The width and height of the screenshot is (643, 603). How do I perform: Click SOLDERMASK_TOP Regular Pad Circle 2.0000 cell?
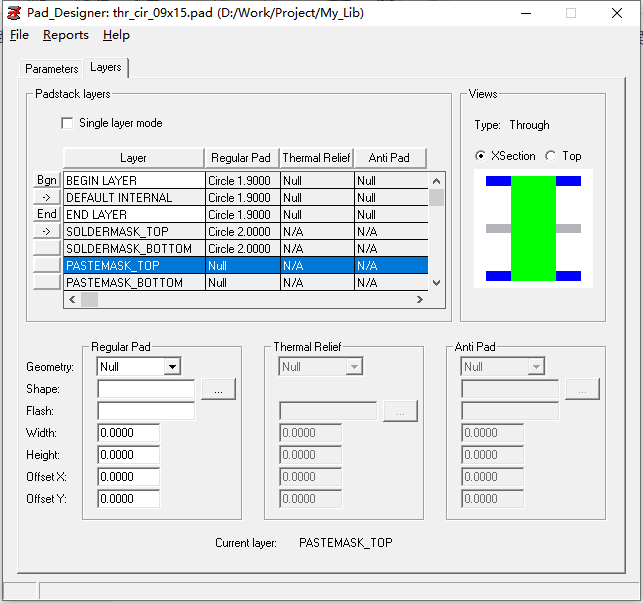pyautogui.click(x=243, y=232)
